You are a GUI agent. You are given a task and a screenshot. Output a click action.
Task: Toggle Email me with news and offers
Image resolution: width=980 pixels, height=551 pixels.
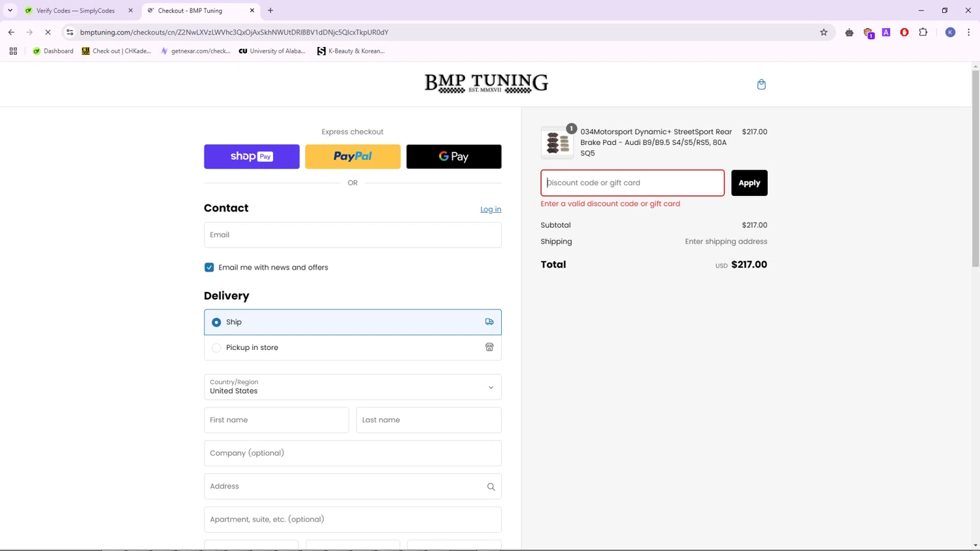coord(209,267)
